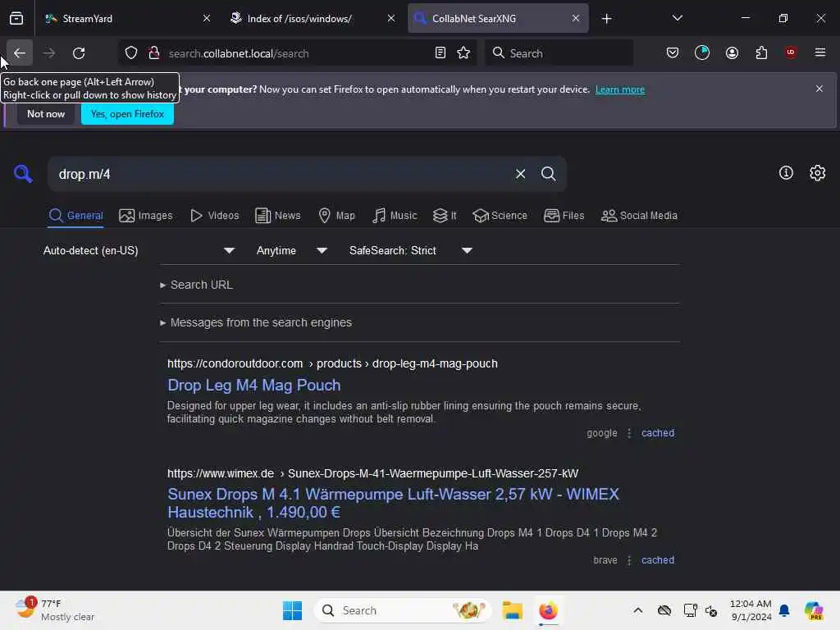Open the extensions puzzle icon

click(761, 53)
